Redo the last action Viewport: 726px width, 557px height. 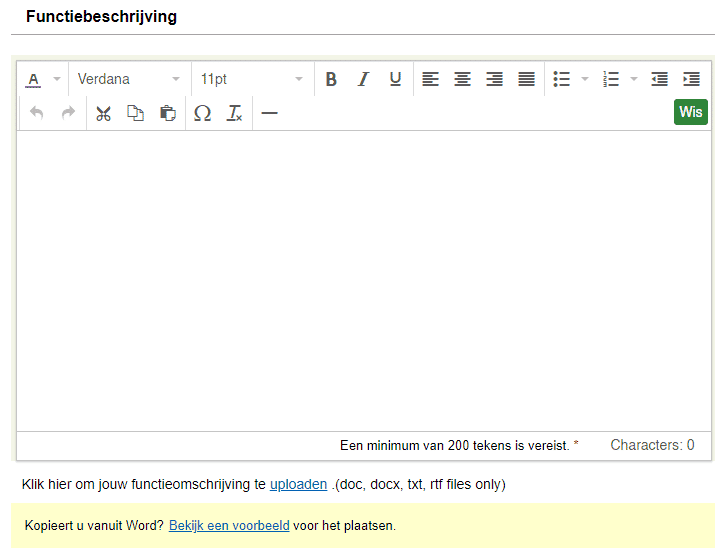pos(69,113)
